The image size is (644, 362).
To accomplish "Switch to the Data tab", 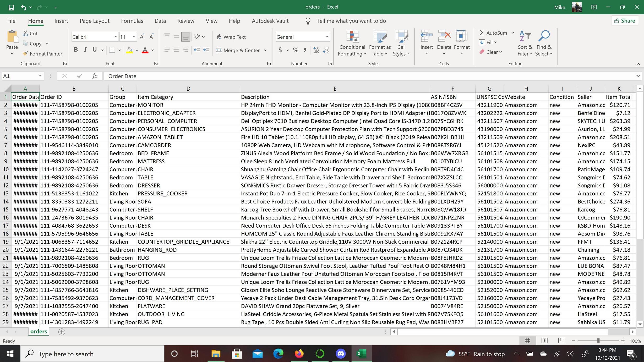I will (160, 21).
